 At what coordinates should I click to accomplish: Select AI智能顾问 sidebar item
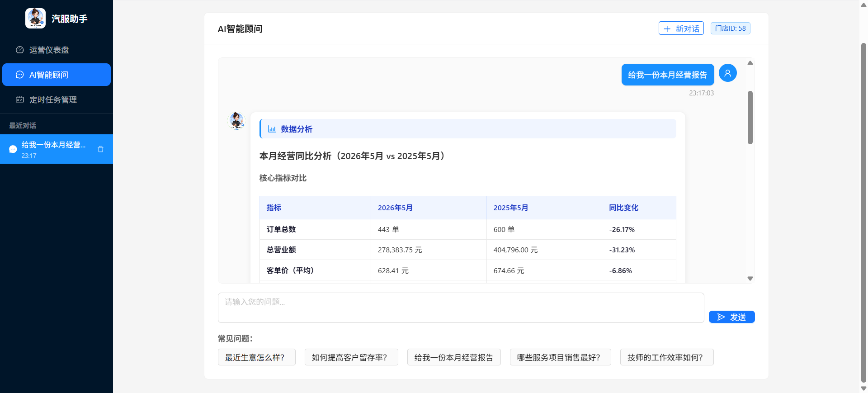click(x=57, y=75)
